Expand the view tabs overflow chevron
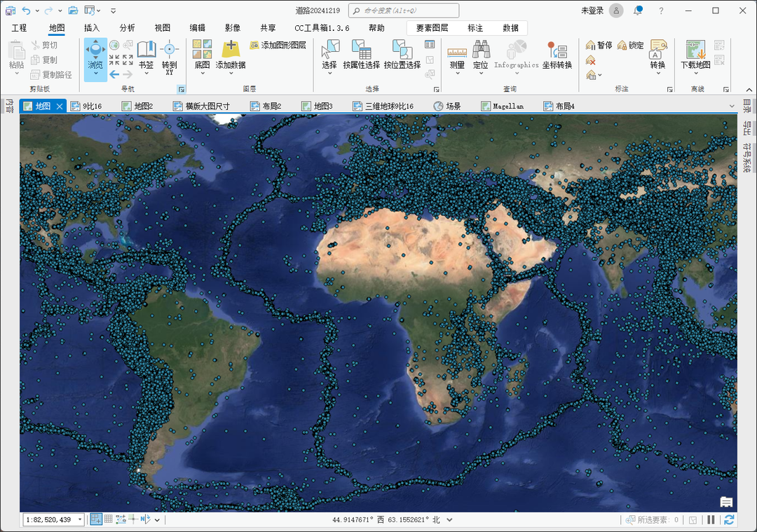The height and width of the screenshot is (532, 757). (732, 107)
